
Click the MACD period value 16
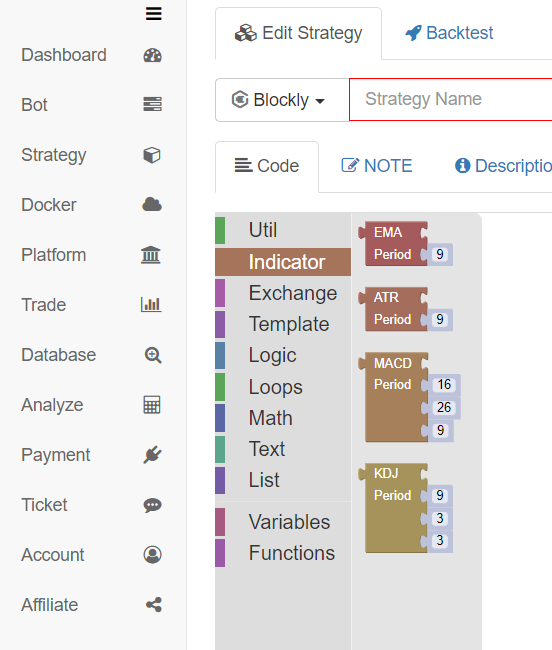[444, 384]
